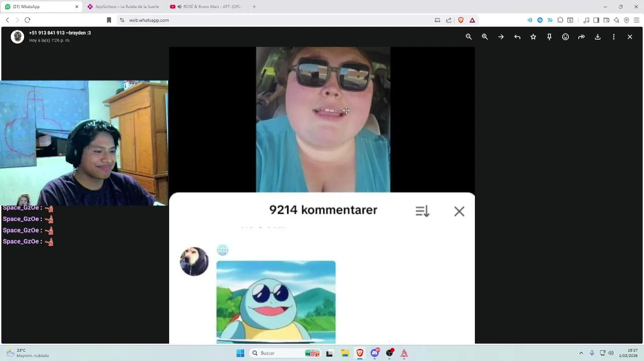Open Brave VPN shield icon
Screen dimensions: 644x361
click(626, 20)
